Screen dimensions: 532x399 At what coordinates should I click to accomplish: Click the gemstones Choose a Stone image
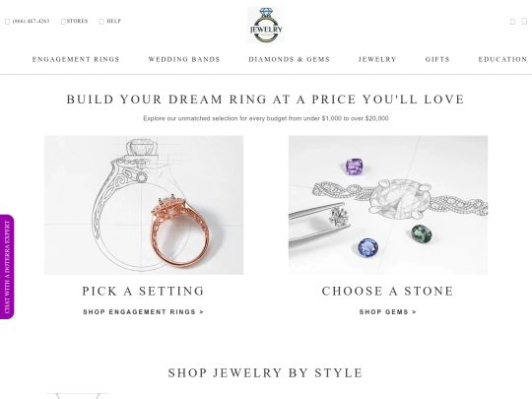point(388,205)
